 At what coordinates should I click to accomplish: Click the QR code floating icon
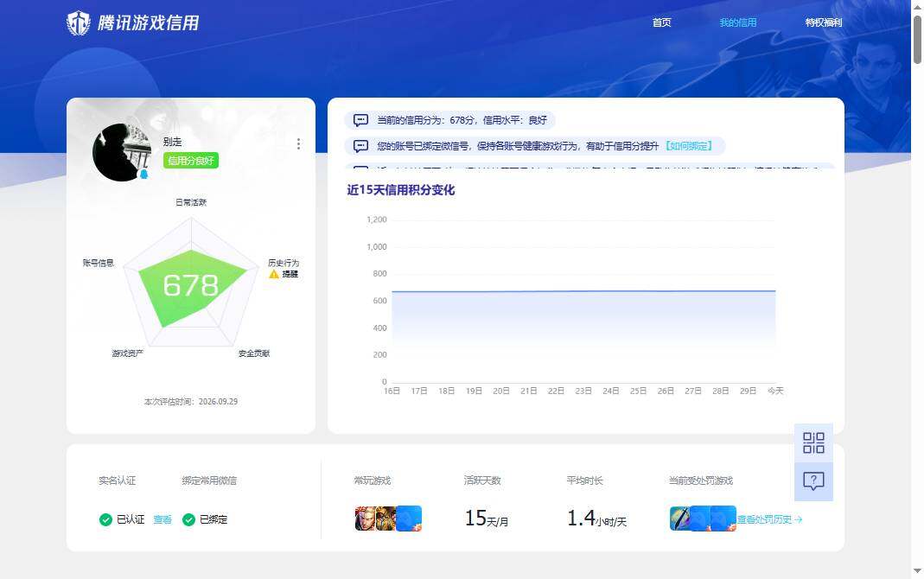point(813,443)
